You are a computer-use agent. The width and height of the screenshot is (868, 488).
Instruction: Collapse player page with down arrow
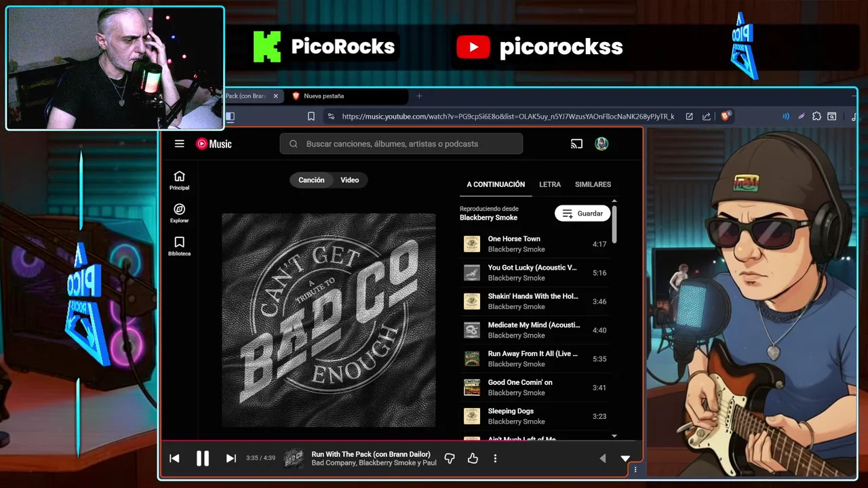point(625,459)
